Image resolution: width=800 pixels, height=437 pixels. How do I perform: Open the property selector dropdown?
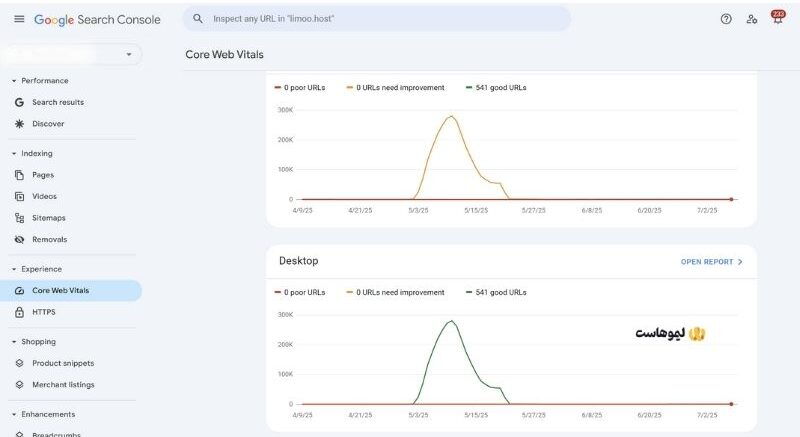point(71,54)
